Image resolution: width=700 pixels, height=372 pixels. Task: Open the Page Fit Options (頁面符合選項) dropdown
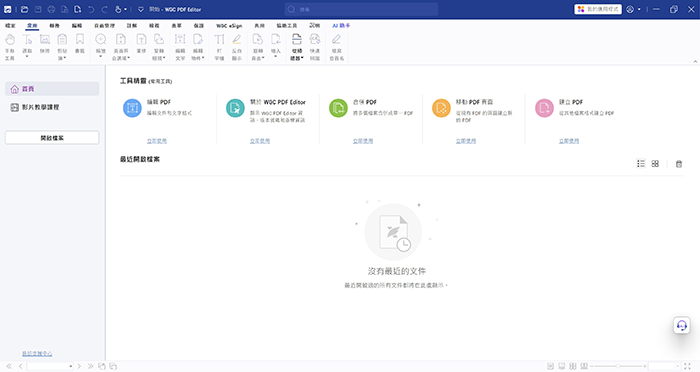tap(129, 59)
